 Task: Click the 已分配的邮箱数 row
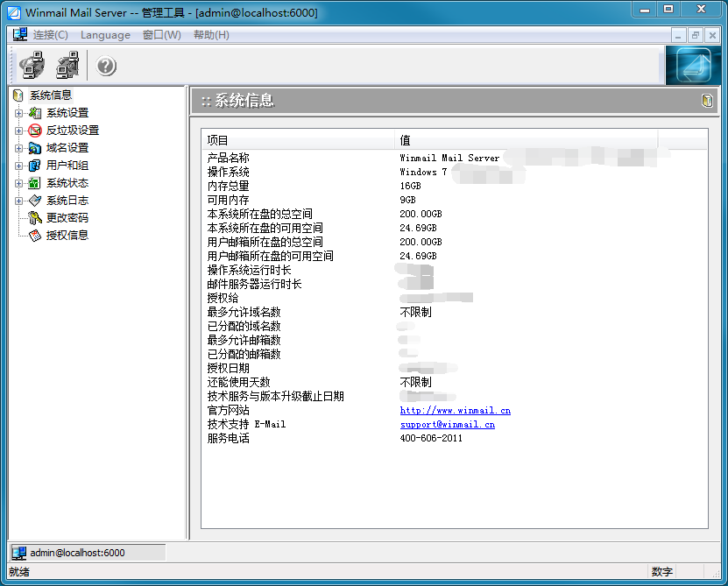coord(455,354)
